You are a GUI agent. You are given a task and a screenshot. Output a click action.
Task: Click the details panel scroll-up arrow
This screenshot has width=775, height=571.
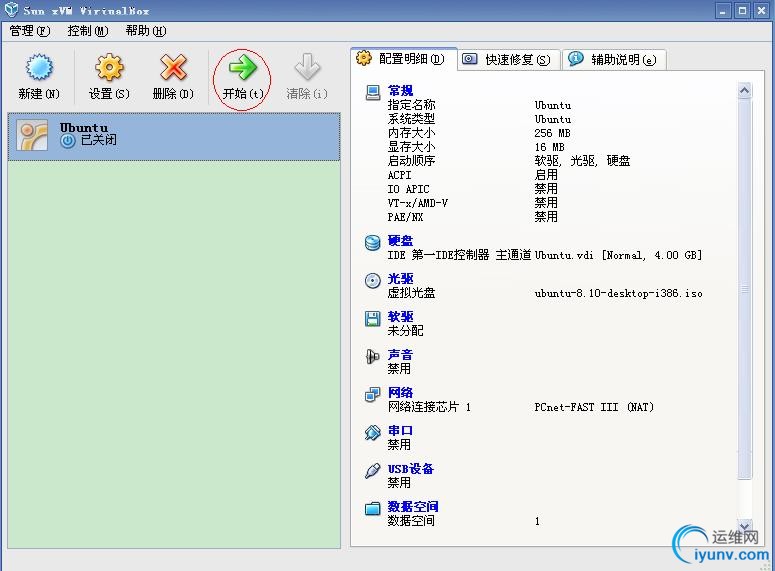744,90
